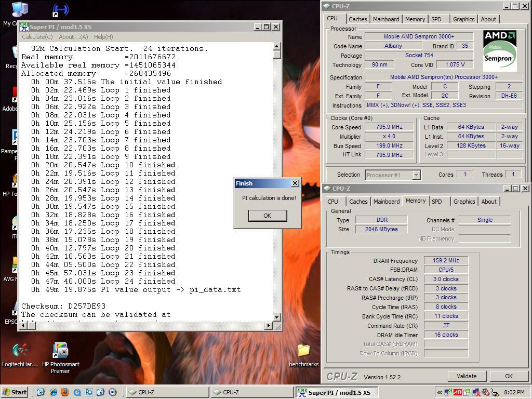Click the muted volume tray icon
Viewport: 532px width, 399px height.
[x=486, y=392]
